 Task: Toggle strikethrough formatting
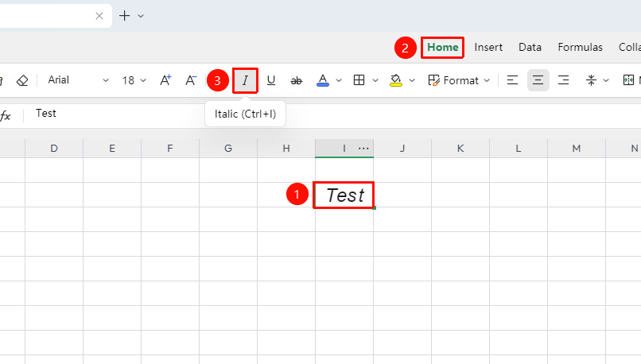point(297,81)
